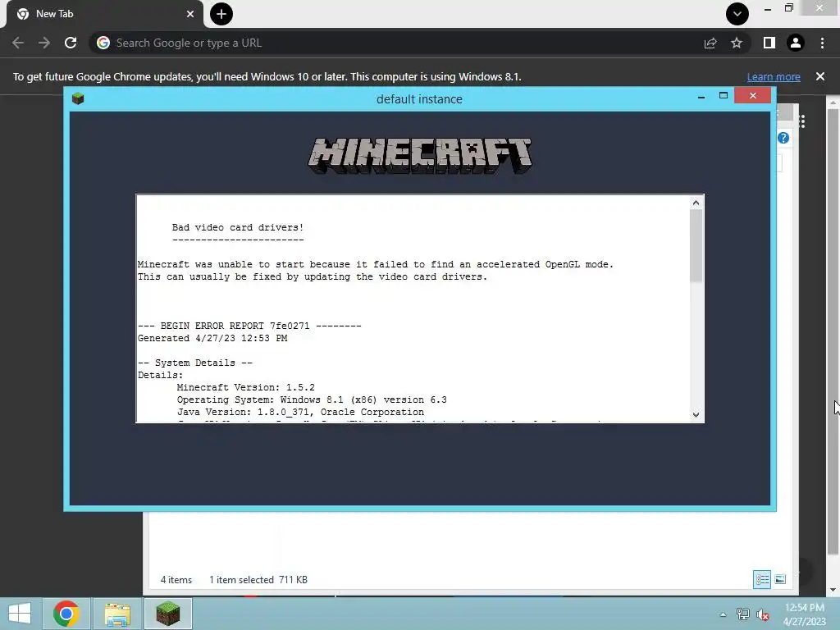The height and width of the screenshot is (630, 840).
Task: Click the Minecraft logo image
Action: tap(420, 155)
